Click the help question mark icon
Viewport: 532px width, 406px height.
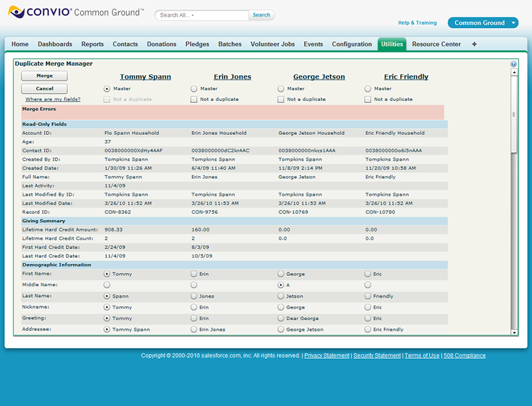pos(513,64)
